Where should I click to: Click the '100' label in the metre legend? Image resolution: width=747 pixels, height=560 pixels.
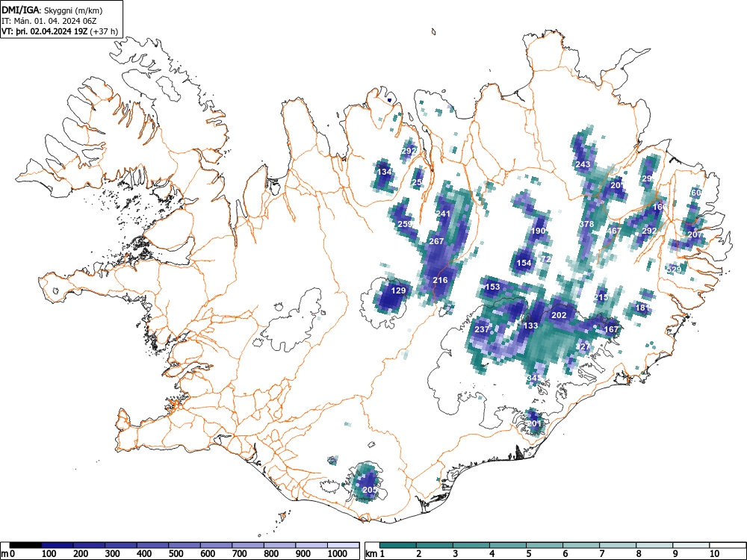point(49,554)
